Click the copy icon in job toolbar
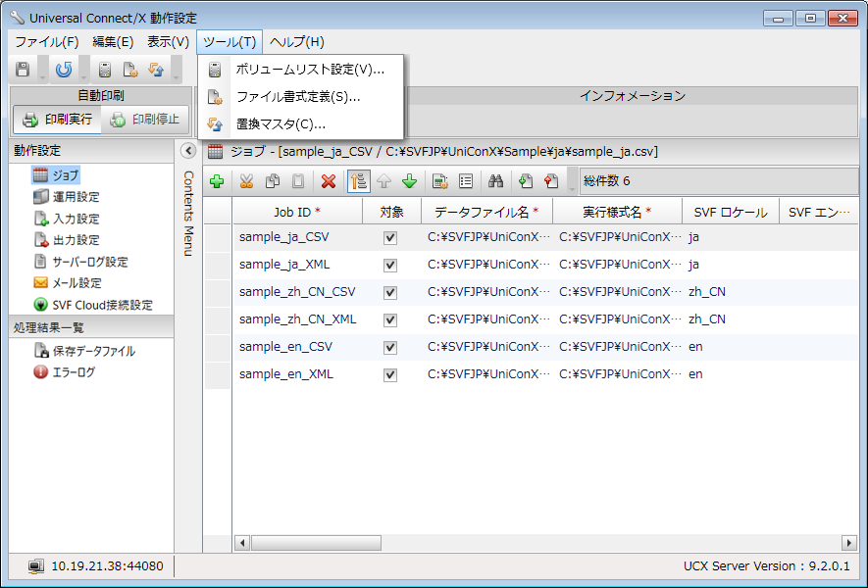868x588 pixels. [x=273, y=181]
